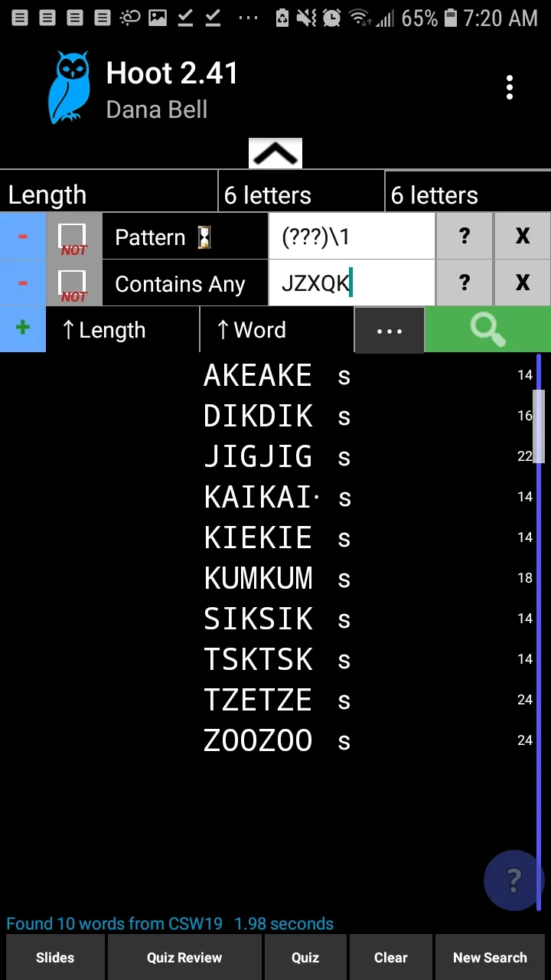Screen dimensions: 551x980
Task: Clear the Contains Any field with X
Action: point(522,283)
